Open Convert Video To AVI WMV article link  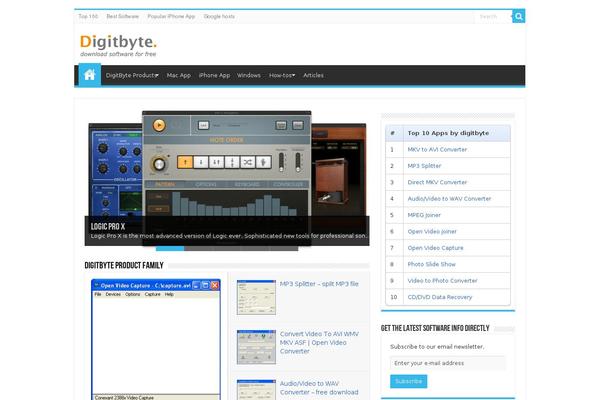[319, 343]
